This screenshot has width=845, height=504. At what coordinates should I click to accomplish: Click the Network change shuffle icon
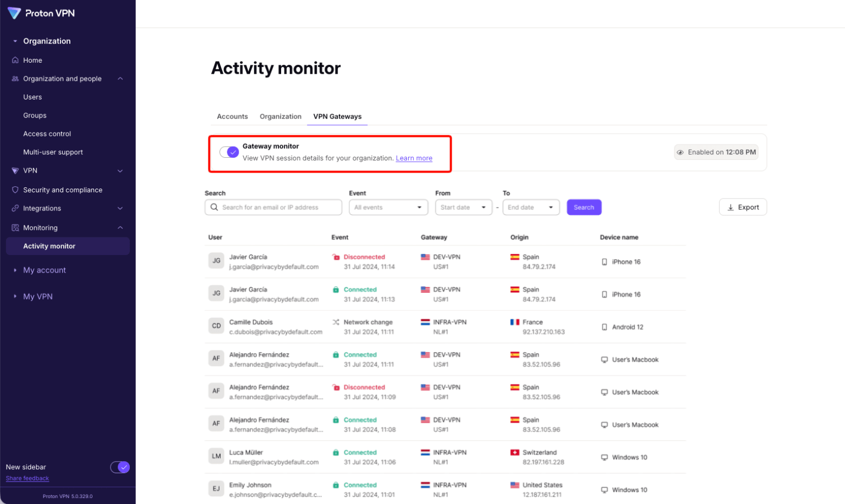coord(336,322)
